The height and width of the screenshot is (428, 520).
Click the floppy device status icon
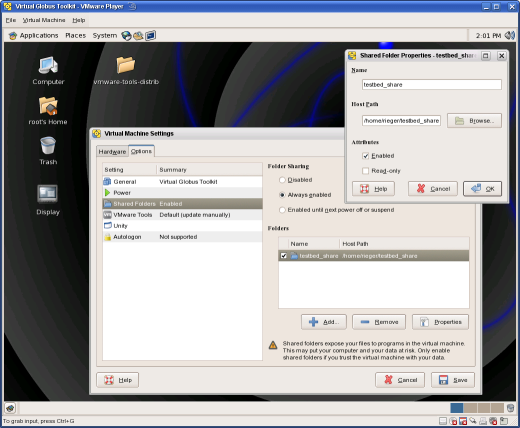463,421
